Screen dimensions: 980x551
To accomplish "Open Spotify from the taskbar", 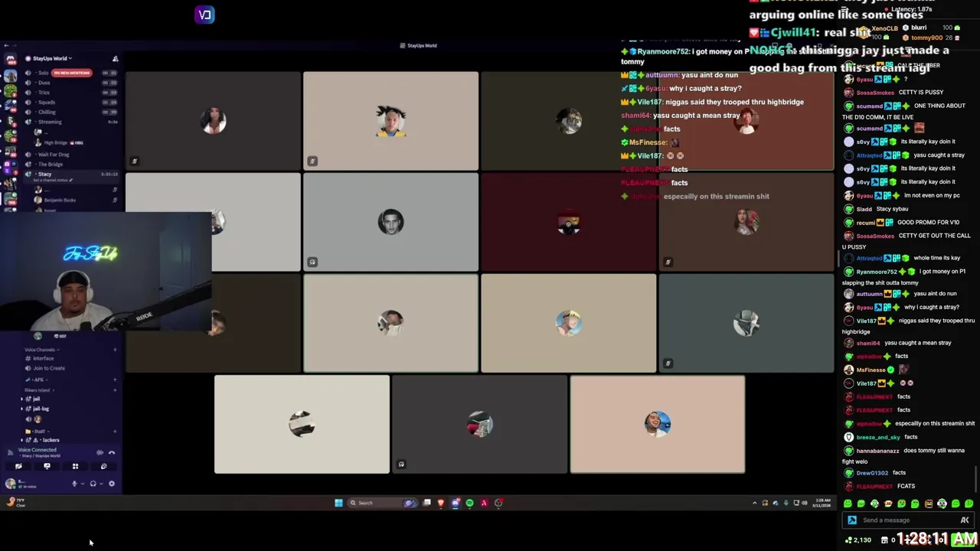I will [469, 503].
